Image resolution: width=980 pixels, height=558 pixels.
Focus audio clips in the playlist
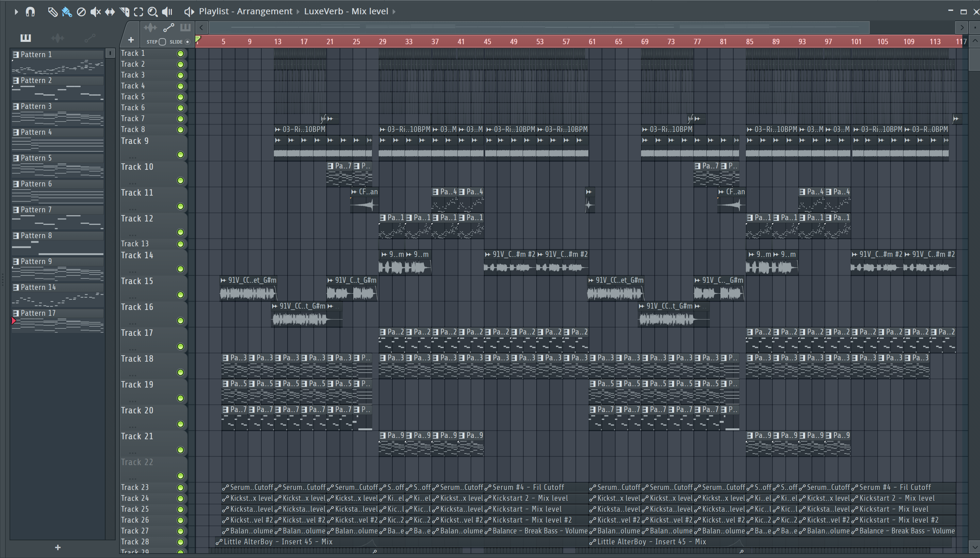(150, 28)
